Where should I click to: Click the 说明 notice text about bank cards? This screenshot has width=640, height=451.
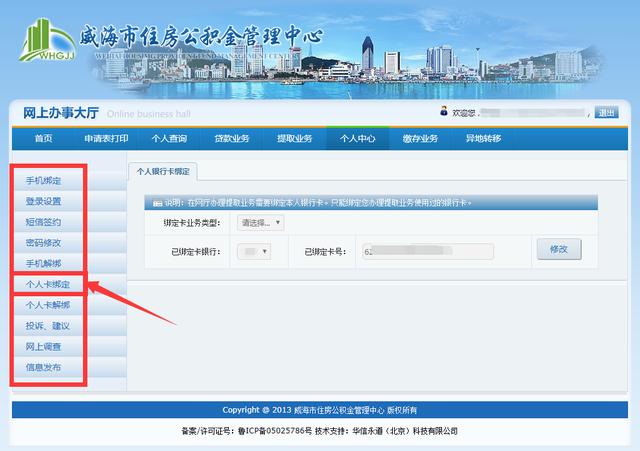[x=318, y=203]
